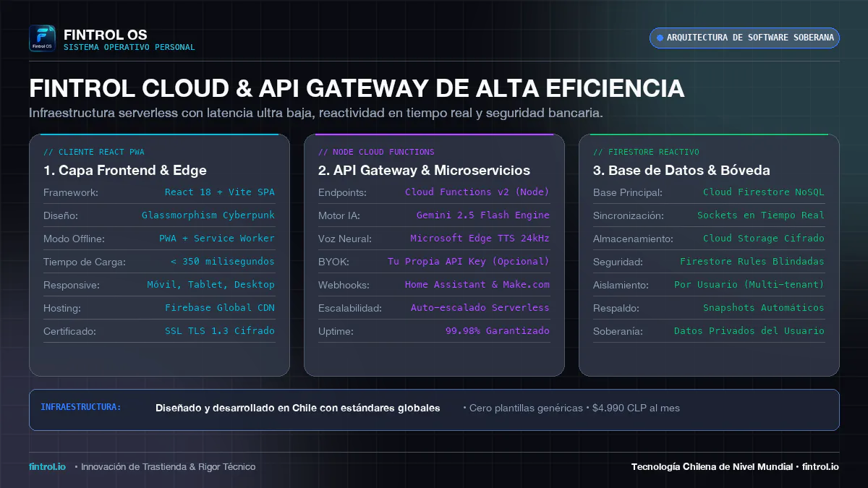The width and height of the screenshot is (868, 488).
Task: Click the // FIRESTORE REACTIVO comment label
Action: coord(646,152)
